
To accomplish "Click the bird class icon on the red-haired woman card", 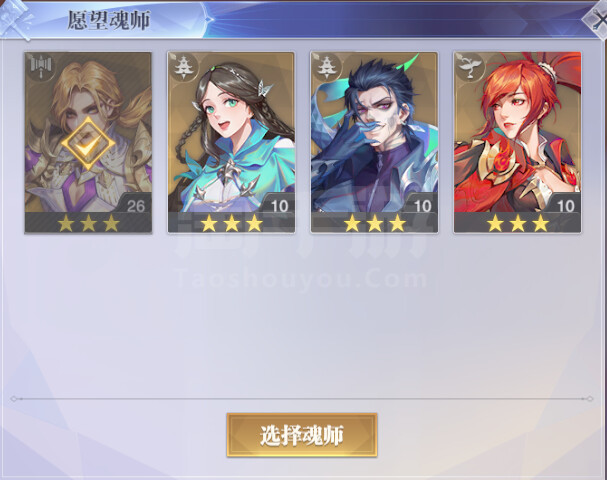I will click(470, 67).
